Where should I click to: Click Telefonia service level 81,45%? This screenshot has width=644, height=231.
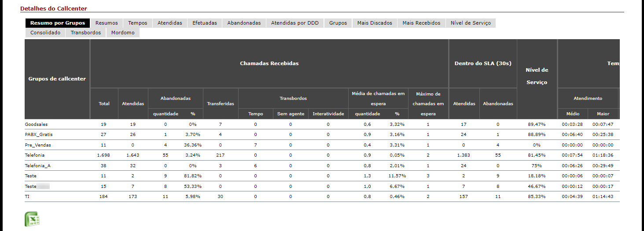537,155
